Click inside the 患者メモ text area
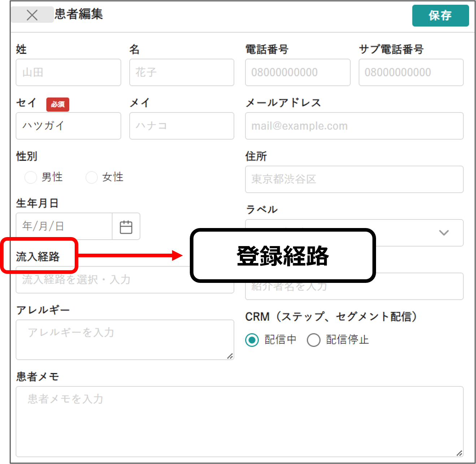This screenshot has width=476, height=464. click(239, 421)
